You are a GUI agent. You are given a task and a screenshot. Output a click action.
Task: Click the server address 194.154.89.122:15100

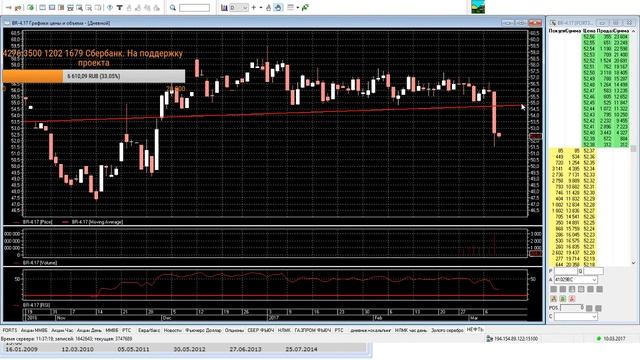pyautogui.click(x=516, y=339)
